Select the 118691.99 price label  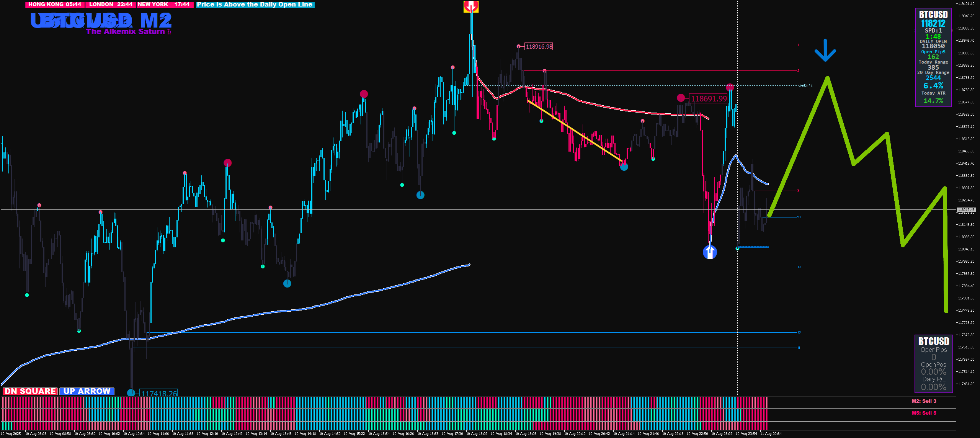pyautogui.click(x=708, y=99)
